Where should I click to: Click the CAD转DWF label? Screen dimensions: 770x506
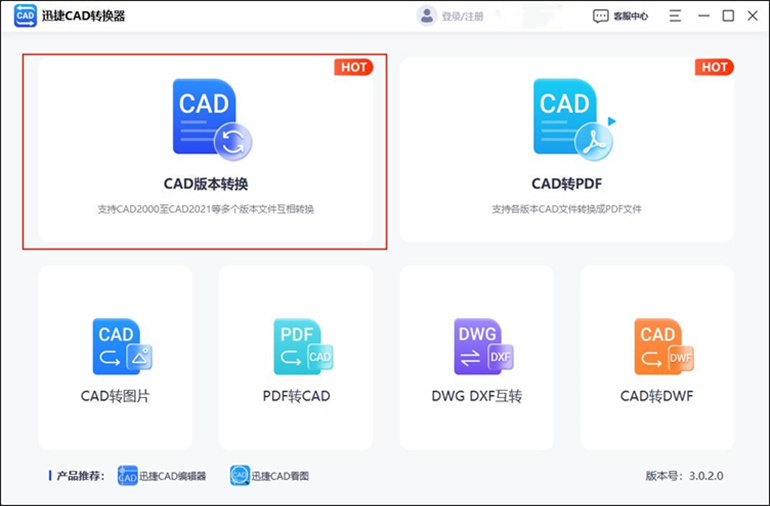(657, 396)
